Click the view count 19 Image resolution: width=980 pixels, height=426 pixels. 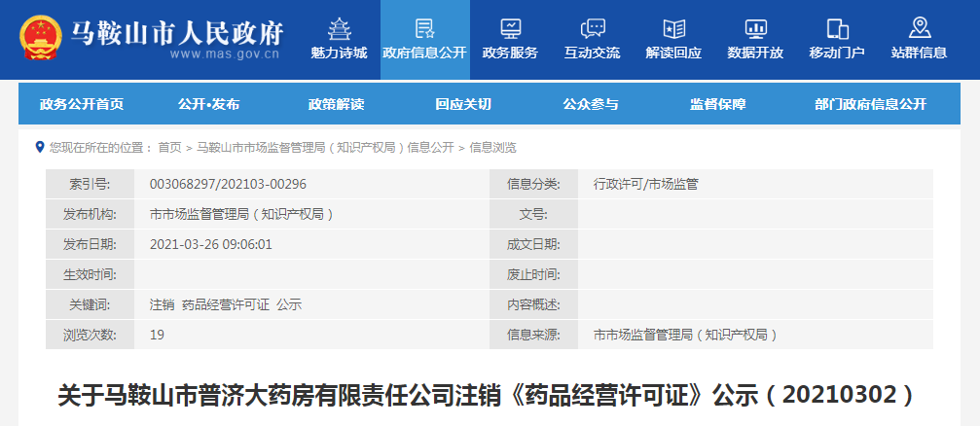coord(157,335)
